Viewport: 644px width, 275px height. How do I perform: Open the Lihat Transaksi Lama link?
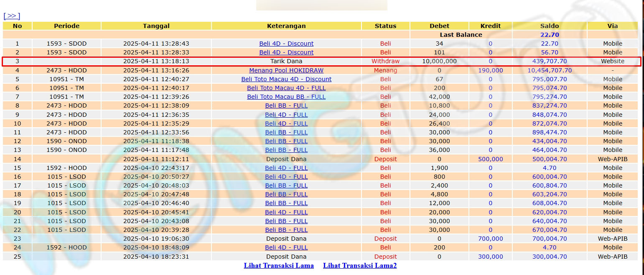pyautogui.click(x=279, y=265)
